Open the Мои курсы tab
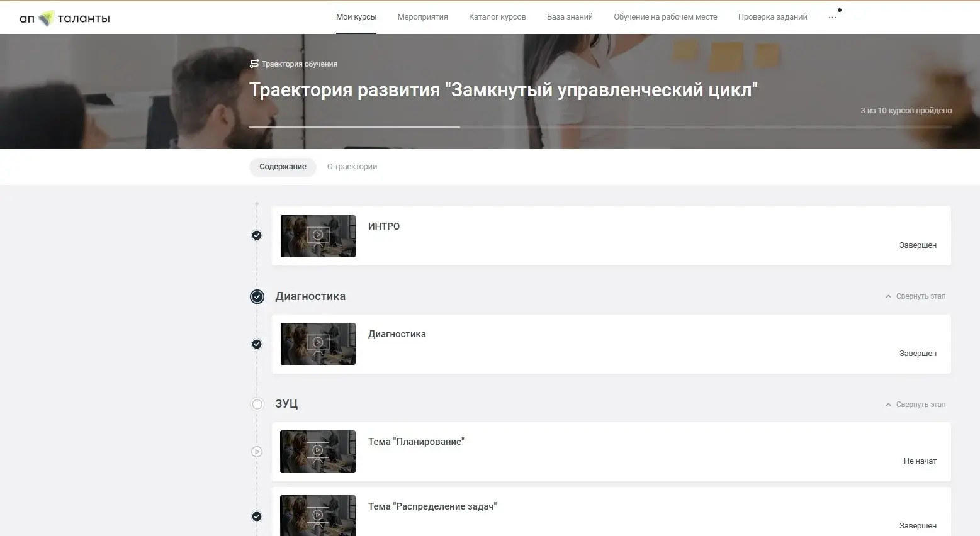This screenshot has height=536, width=980. tap(356, 17)
